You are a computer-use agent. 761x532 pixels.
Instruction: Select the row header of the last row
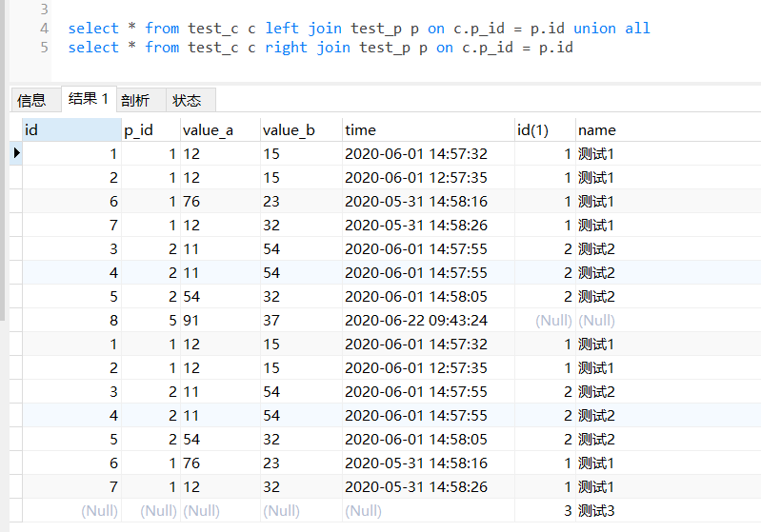click(16, 511)
